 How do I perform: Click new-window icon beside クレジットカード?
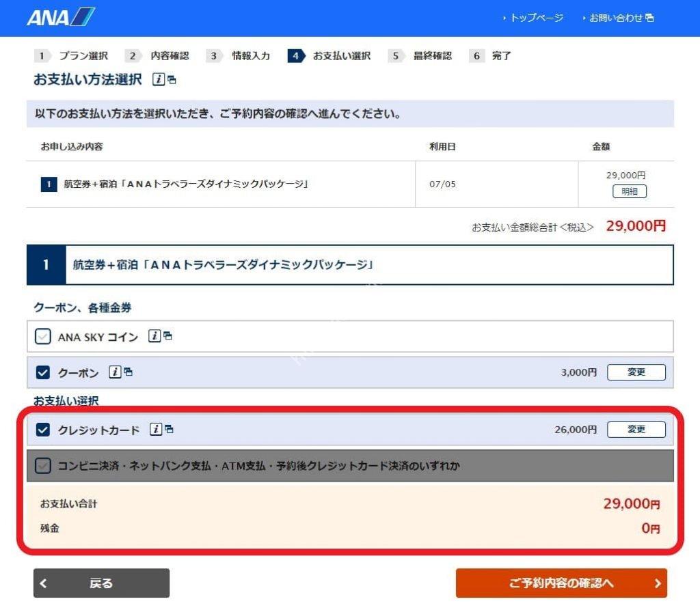(170, 429)
